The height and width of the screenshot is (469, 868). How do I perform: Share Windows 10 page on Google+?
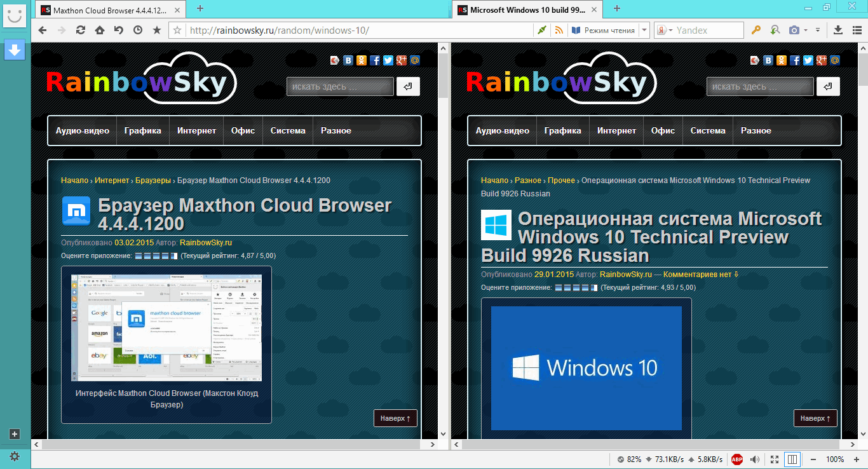point(822,60)
